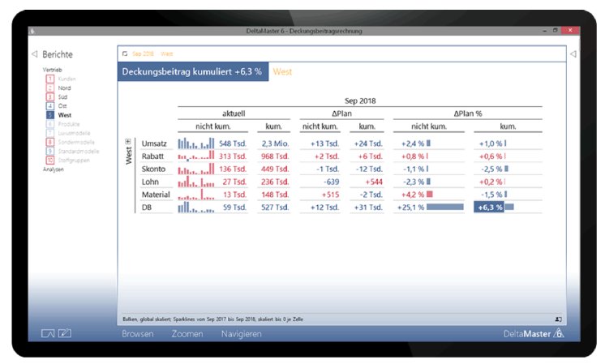
Task: Click the ΔPlan % column header
Action: coord(468,113)
